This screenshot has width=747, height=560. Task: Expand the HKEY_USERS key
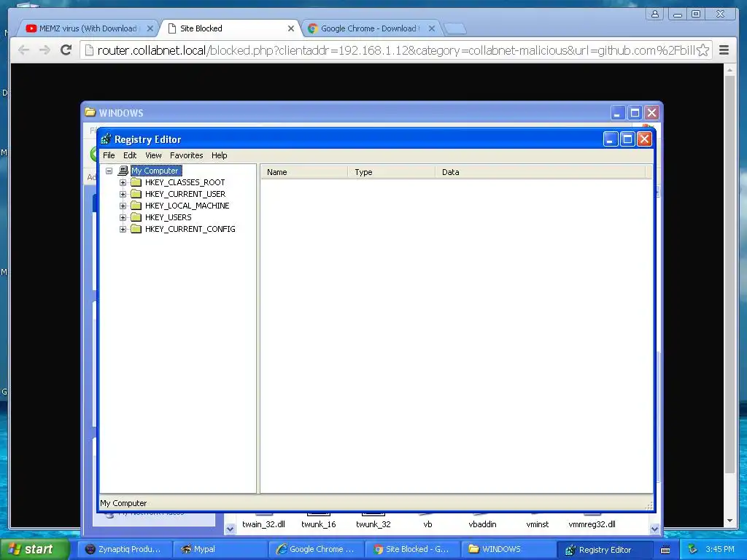(123, 217)
